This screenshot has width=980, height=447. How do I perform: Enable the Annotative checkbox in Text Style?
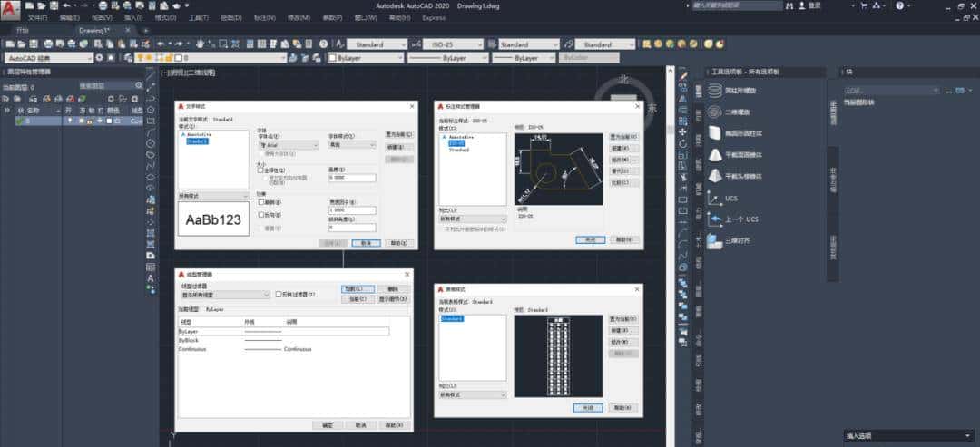pos(260,170)
